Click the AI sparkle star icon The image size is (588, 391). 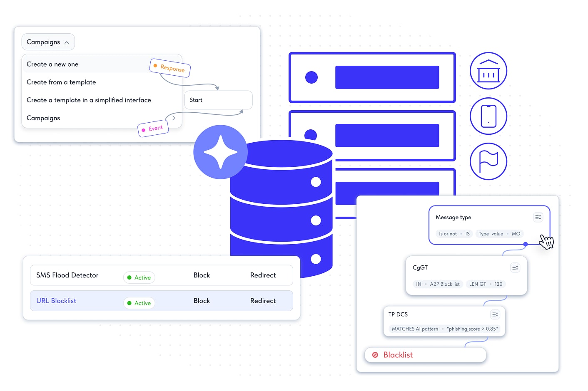(220, 152)
